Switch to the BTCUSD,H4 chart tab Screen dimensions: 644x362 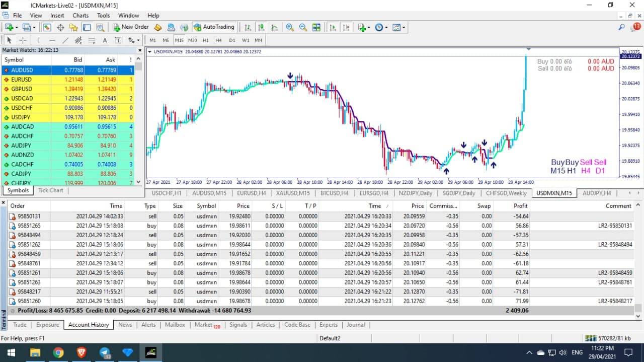point(334,193)
